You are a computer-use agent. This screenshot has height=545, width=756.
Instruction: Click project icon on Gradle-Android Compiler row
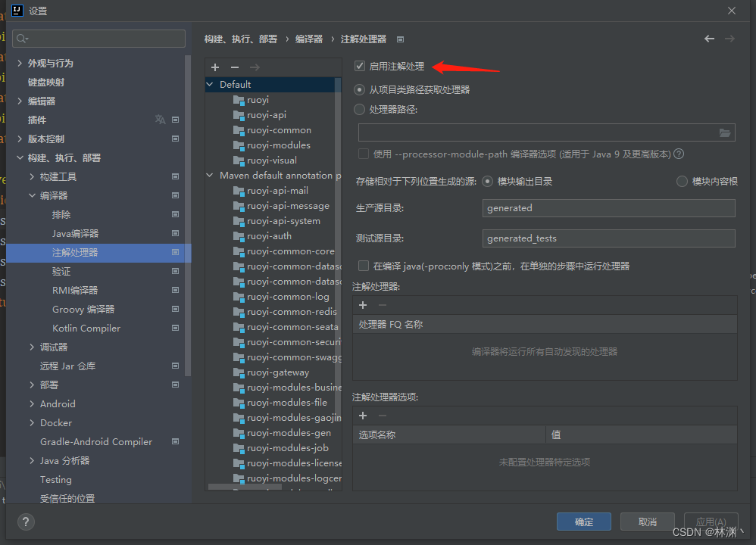pyautogui.click(x=176, y=441)
